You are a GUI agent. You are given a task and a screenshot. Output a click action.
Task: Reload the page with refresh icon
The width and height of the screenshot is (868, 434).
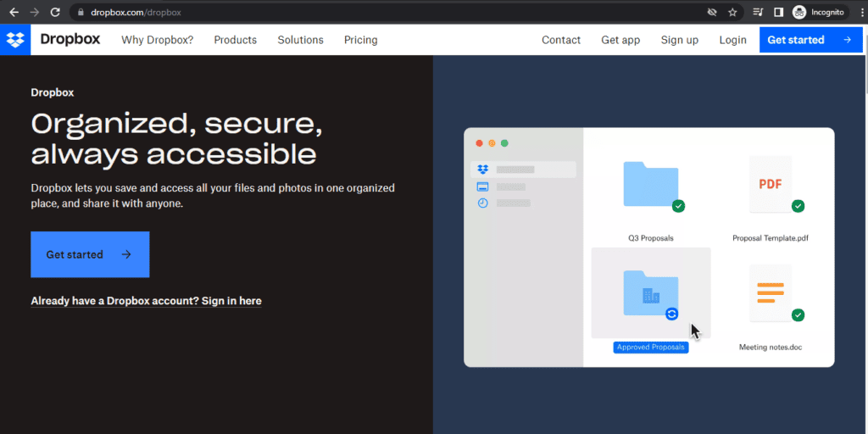tap(55, 12)
